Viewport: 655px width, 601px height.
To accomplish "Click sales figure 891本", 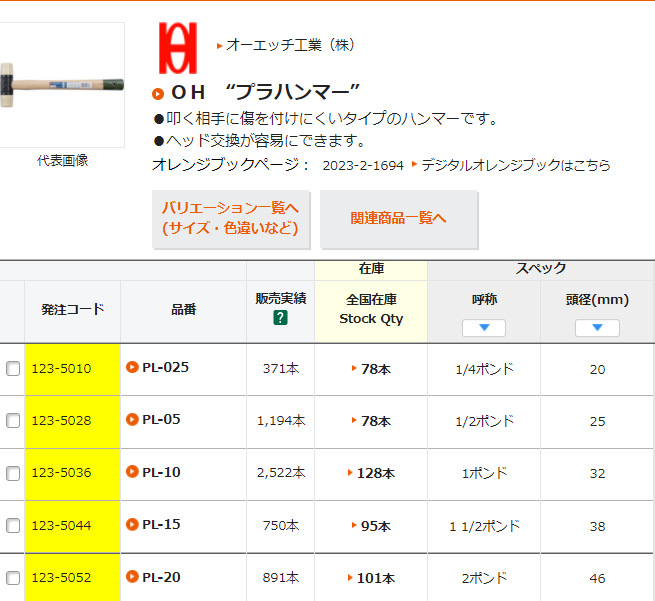I will pyautogui.click(x=281, y=578).
